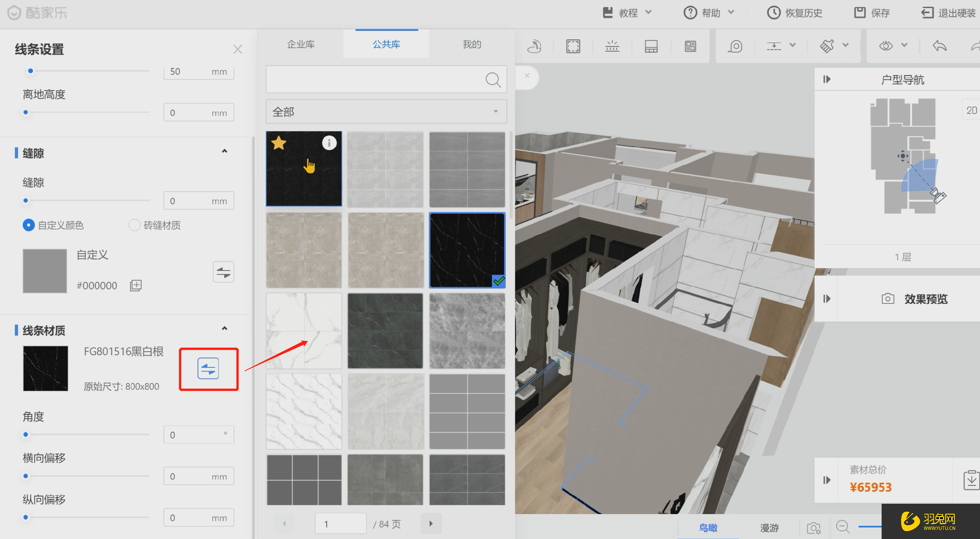Select the 自定义颜色 radio button
Image resolution: width=980 pixels, height=539 pixels.
[29, 225]
